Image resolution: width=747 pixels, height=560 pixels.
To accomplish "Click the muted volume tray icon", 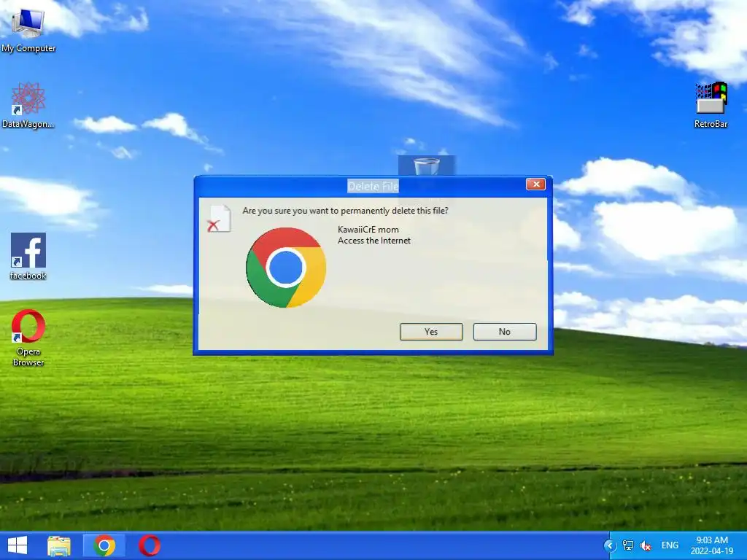I will (646, 545).
